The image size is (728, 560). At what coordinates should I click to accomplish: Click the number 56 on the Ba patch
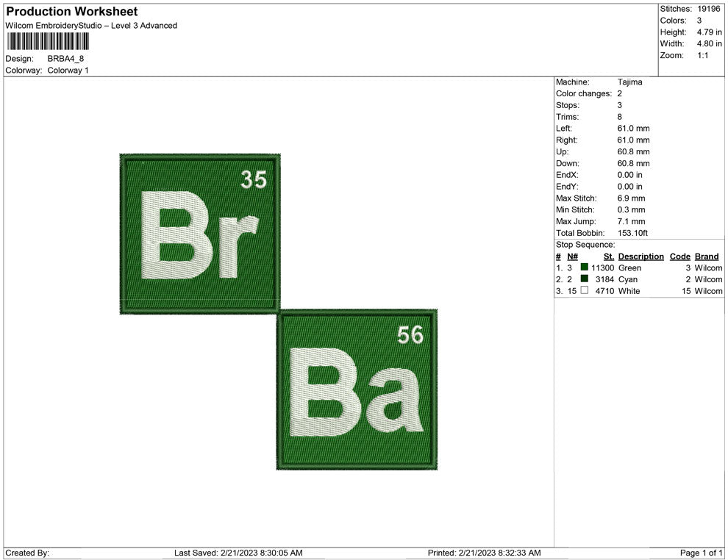(410, 335)
